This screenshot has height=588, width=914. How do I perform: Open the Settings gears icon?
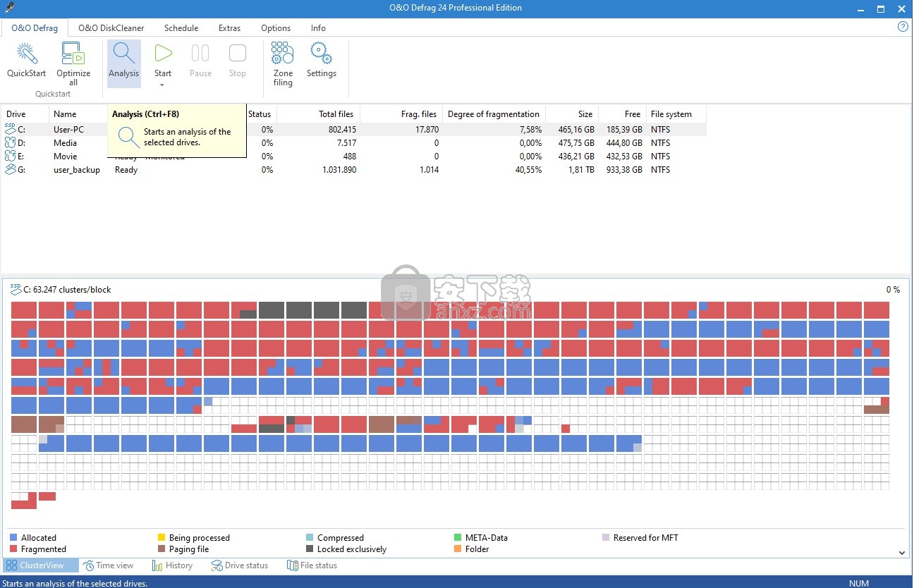point(321,54)
